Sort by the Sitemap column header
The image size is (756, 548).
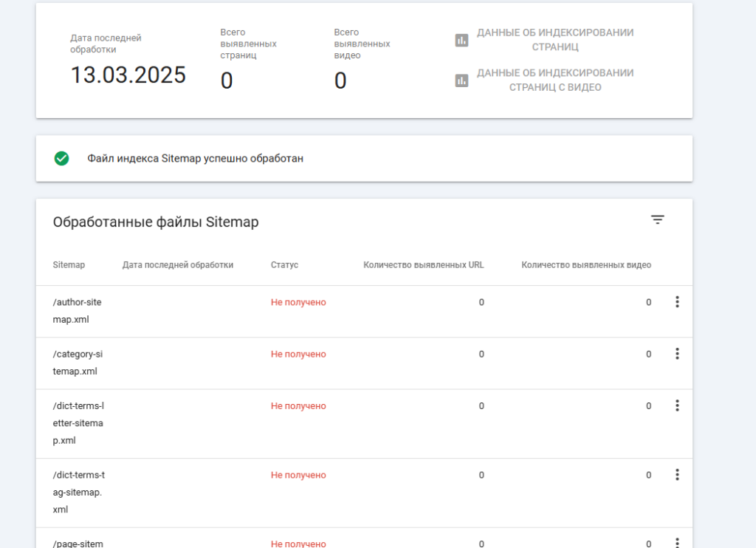[69, 265]
